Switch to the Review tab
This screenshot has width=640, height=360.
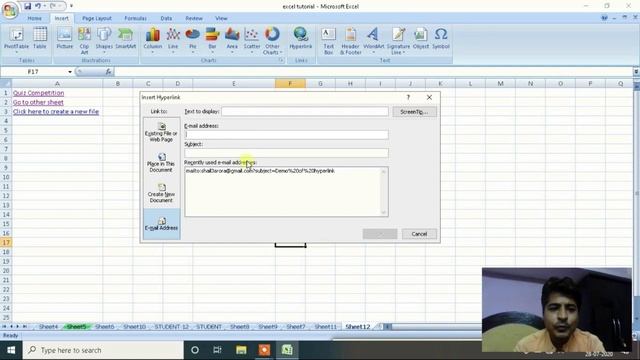coord(194,18)
